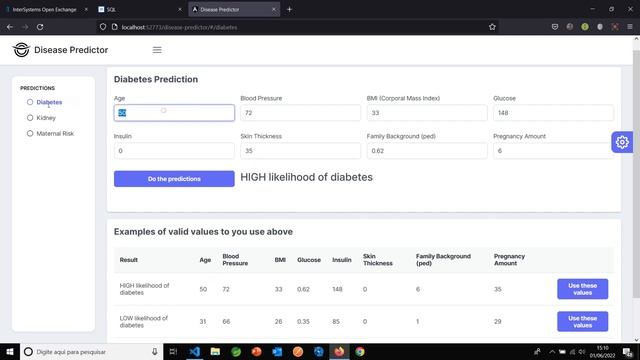Screen dimensions: 640x360
Task: Click the Disease Predictor logo icon
Action: point(21,50)
